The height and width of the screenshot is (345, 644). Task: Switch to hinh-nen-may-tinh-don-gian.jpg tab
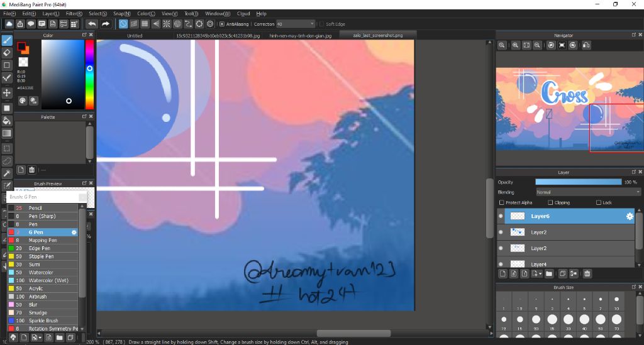pos(301,36)
